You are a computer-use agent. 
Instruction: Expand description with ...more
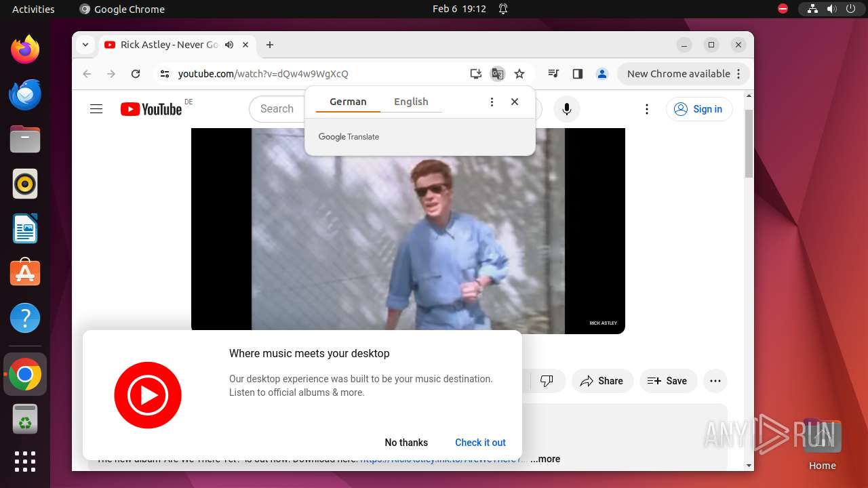click(x=545, y=459)
